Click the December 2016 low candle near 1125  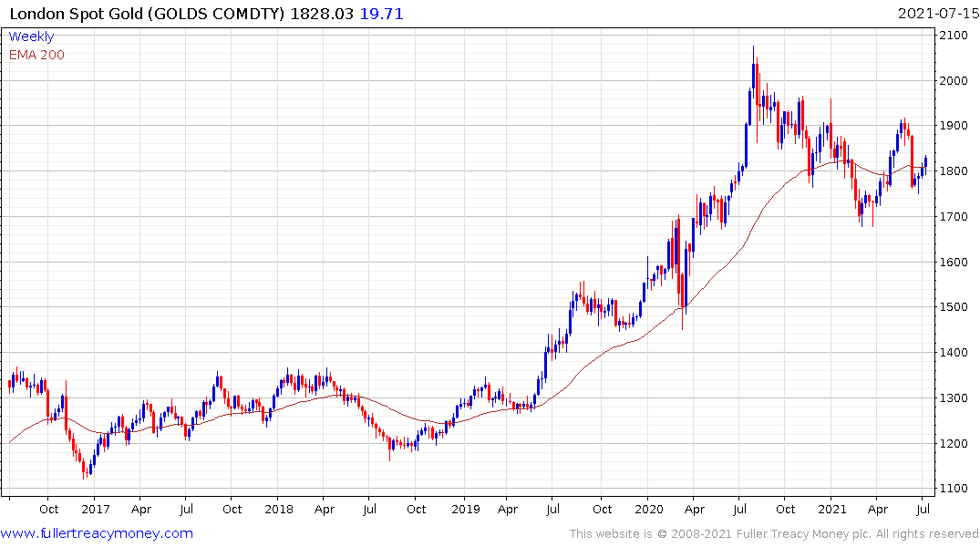point(85,469)
